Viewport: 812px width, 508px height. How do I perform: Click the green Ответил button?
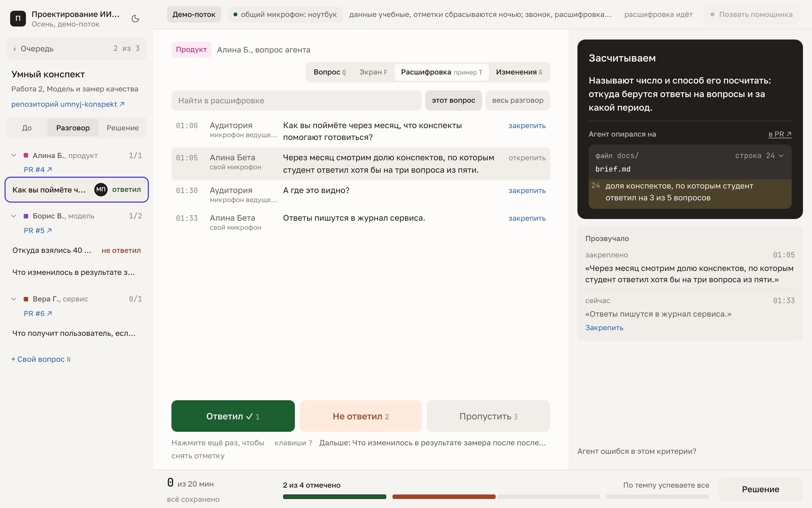pyautogui.click(x=233, y=416)
